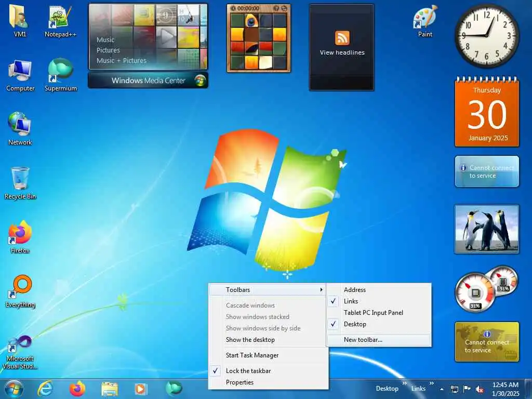Expand the Toolbars submenu
Image resolution: width=532 pixels, height=399 pixels.
click(268, 290)
